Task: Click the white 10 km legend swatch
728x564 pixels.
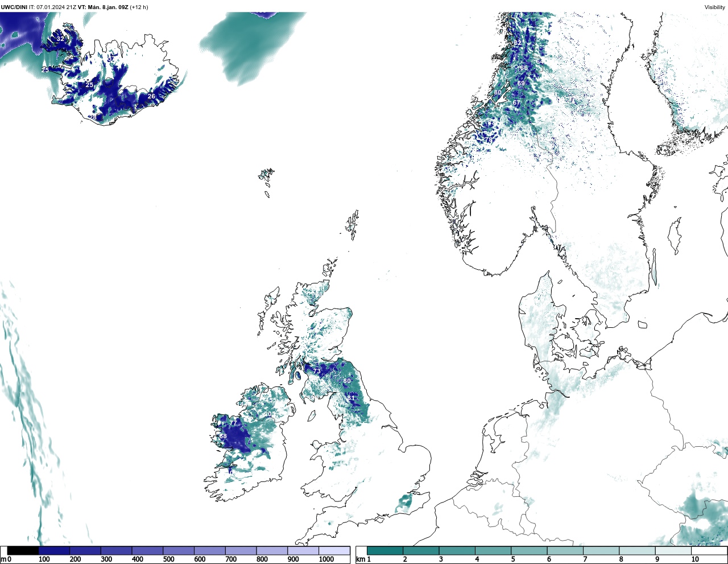Action: pos(709,551)
